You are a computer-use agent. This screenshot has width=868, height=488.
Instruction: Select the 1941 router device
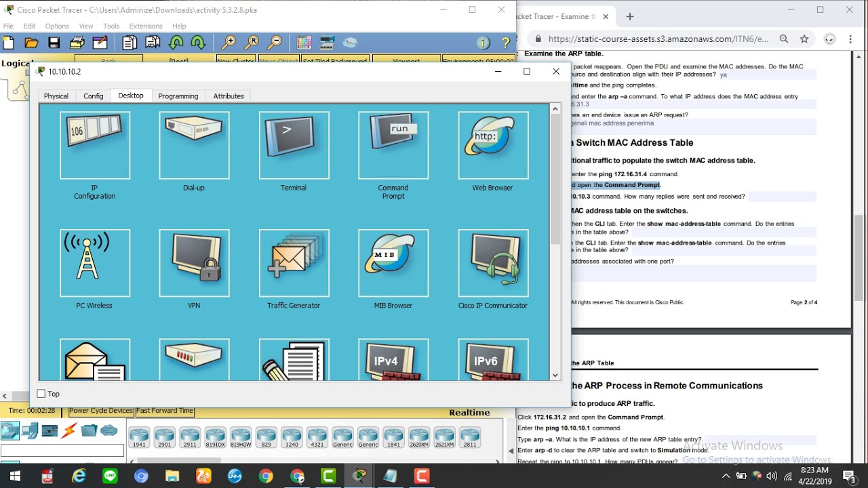139,437
